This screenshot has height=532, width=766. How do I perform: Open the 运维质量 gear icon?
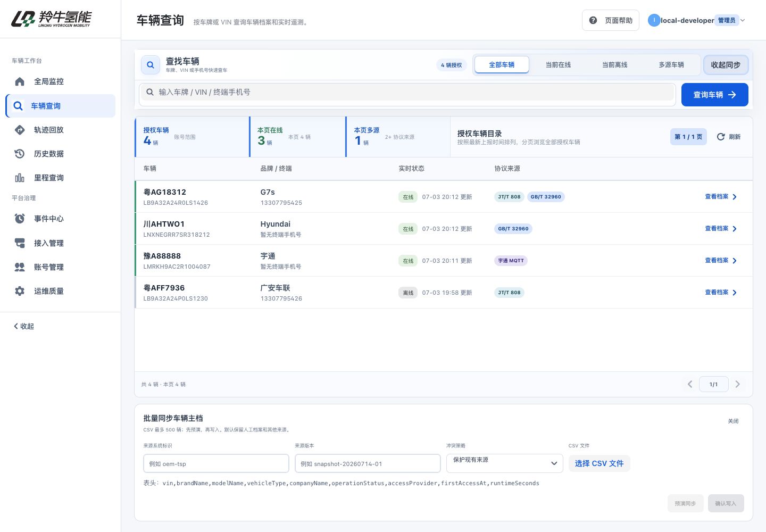20,291
